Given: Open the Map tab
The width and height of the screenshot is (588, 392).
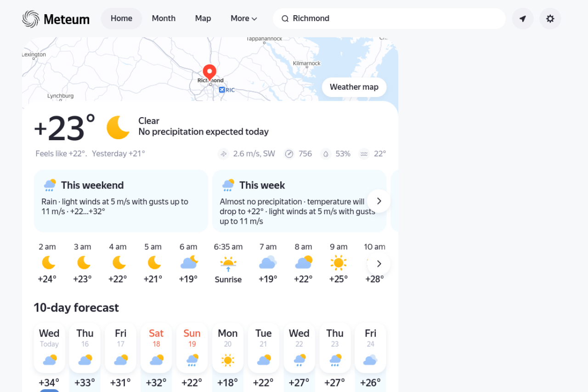Looking at the screenshot, I should [203, 19].
